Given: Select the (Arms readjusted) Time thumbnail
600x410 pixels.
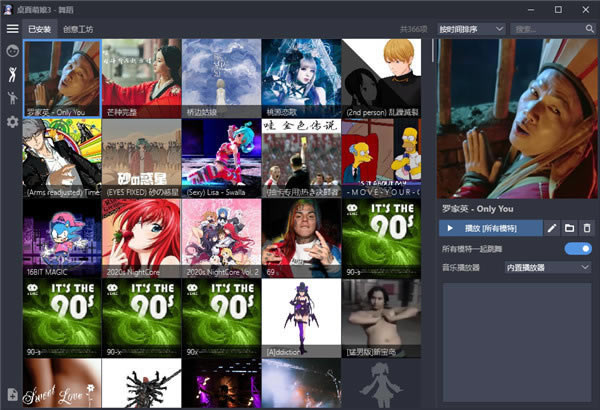Looking at the screenshot, I should (x=62, y=158).
